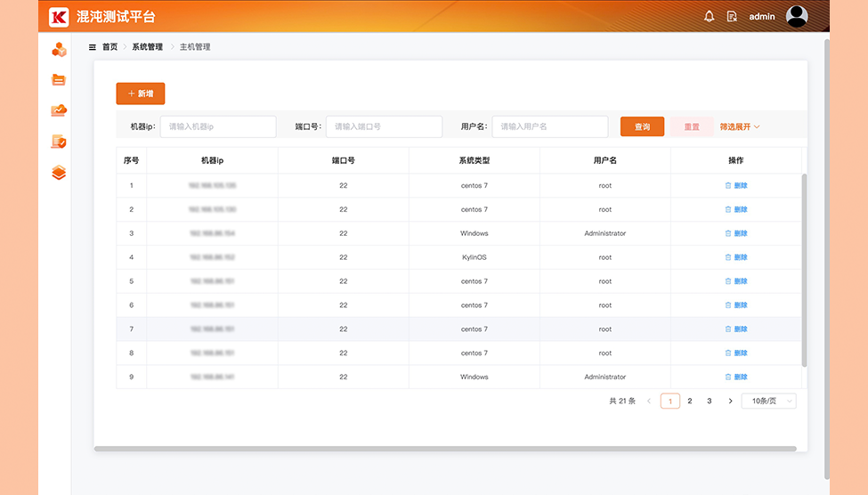Screen dimensions: 868x495
Task: Focus the 机器ip input field
Action: (218, 126)
